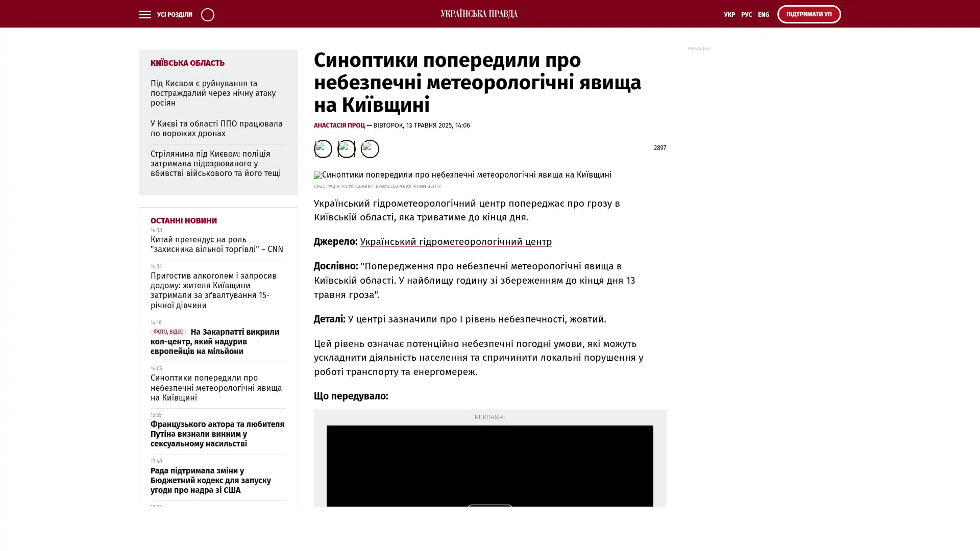The image size is (980, 551).
Task: Switch language to ENG
Action: [x=763, y=15]
